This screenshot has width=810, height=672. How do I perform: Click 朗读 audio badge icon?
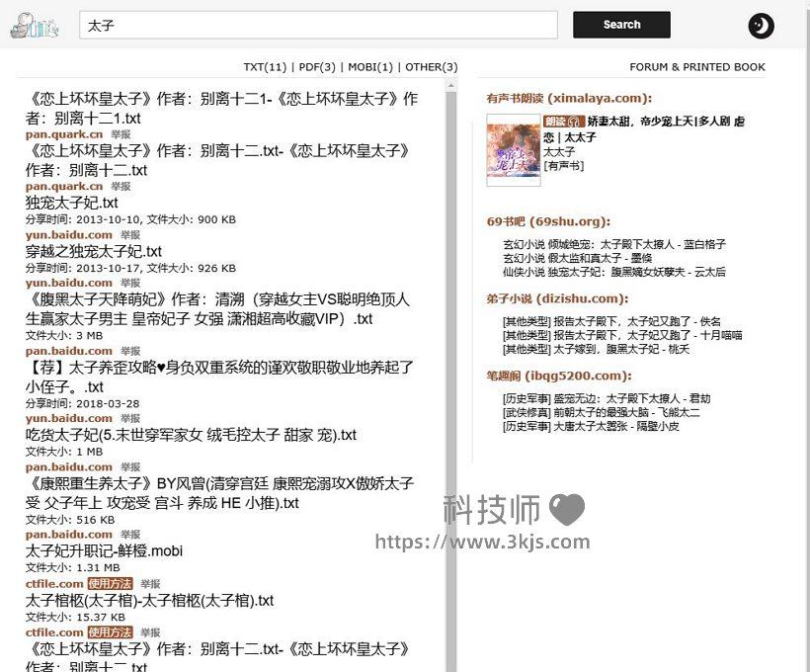[x=564, y=122]
